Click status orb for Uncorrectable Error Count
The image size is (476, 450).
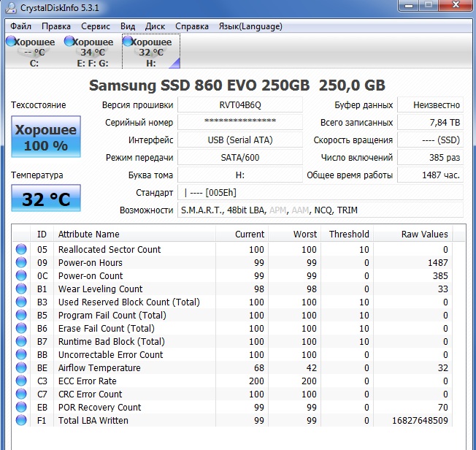click(x=21, y=354)
